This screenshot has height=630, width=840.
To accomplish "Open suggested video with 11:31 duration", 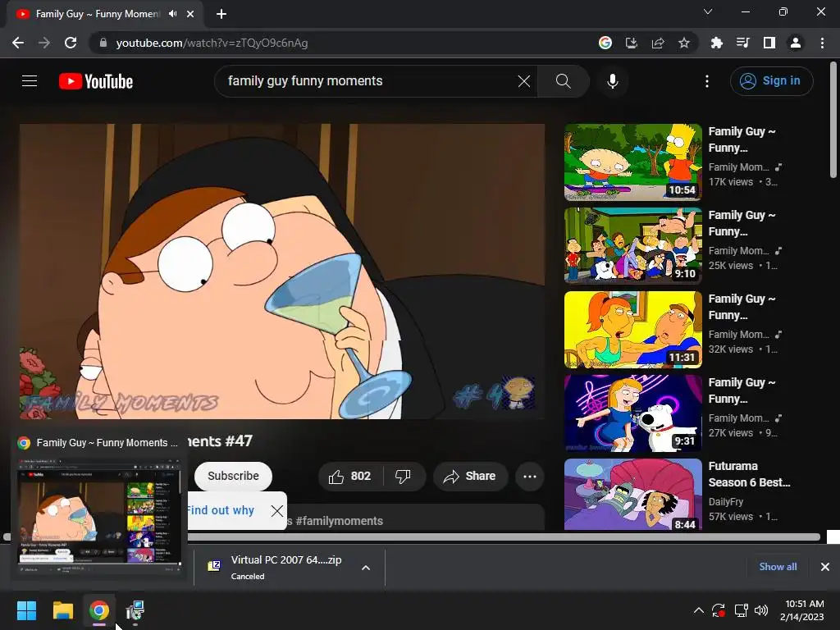I will pyautogui.click(x=632, y=330).
